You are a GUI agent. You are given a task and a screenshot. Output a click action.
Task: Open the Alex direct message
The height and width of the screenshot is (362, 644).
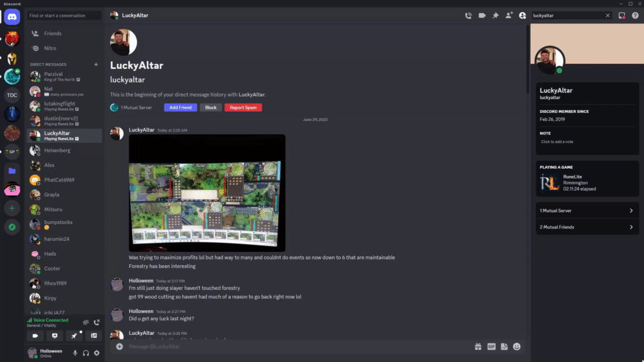(x=64, y=165)
